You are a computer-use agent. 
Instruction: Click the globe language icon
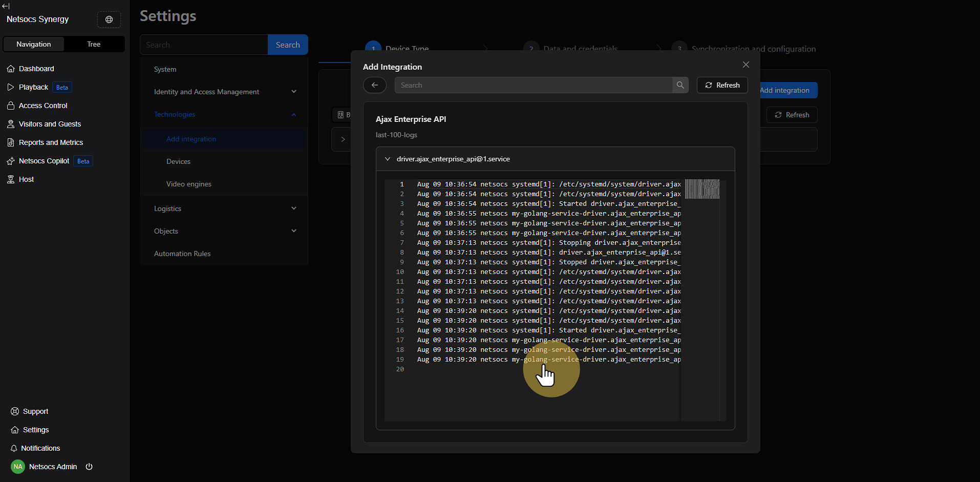[109, 19]
